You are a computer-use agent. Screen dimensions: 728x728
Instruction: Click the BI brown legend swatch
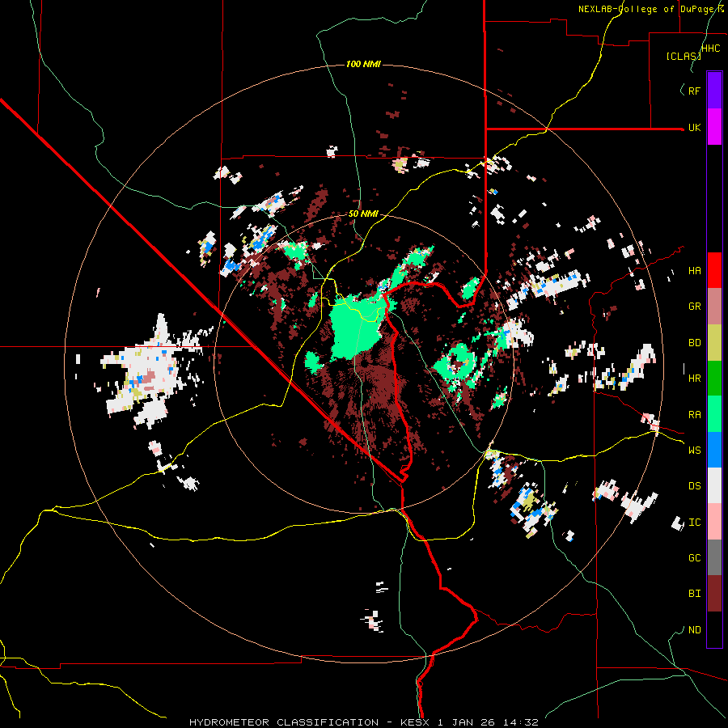(x=714, y=594)
